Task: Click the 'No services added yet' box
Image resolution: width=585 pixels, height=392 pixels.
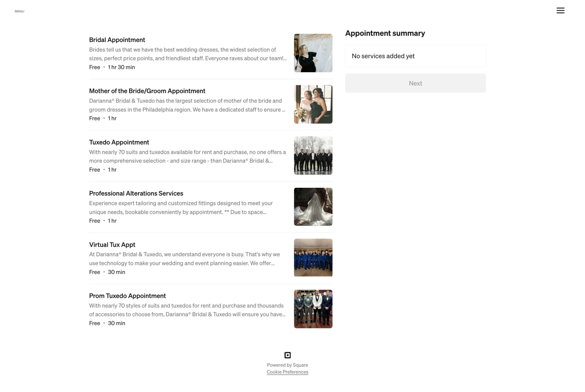Action: click(x=415, y=56)
